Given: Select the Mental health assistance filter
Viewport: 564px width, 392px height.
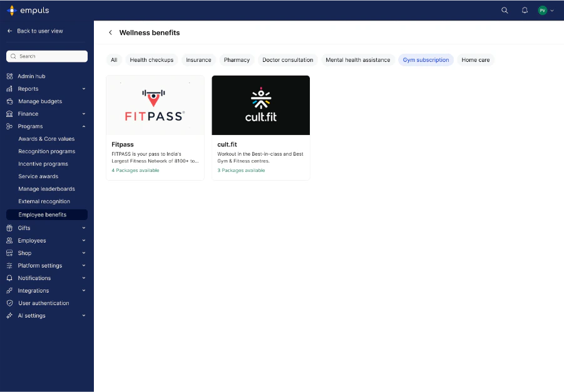Looking at the screenshot, I should (358, 60).
